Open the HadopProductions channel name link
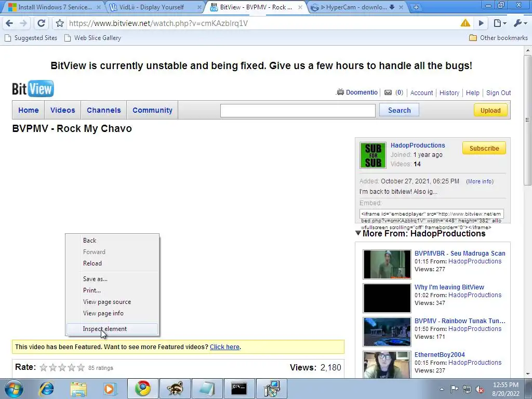 point(418,145)
